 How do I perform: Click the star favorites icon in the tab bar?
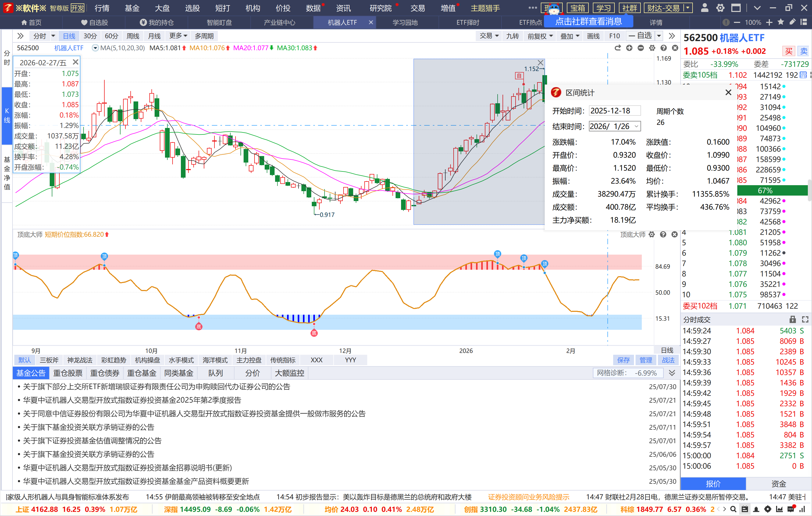point(781,22)
